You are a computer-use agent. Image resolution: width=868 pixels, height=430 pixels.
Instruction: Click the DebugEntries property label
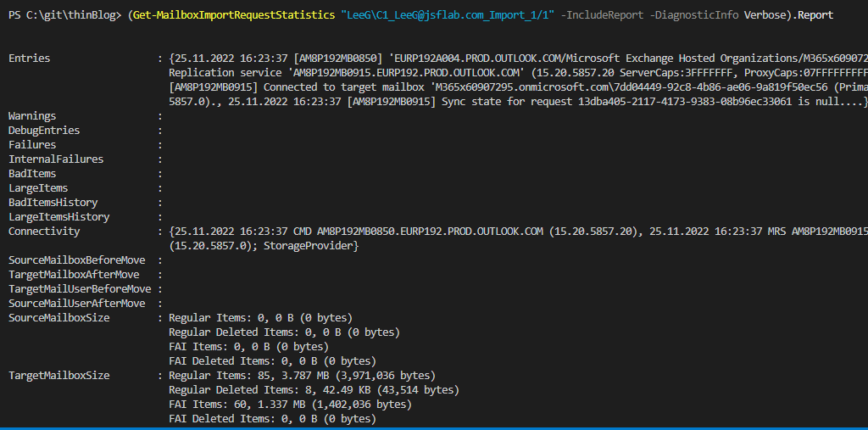pos(44,131)
